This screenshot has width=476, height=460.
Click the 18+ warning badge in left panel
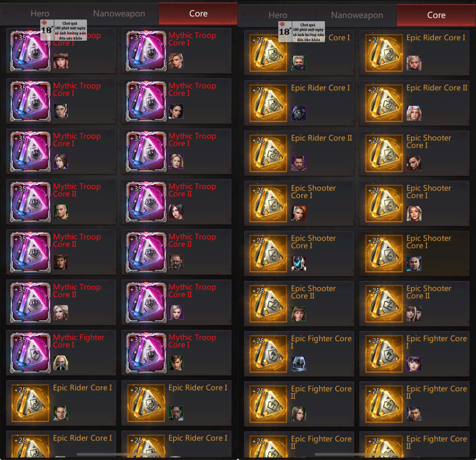(64, 30)
